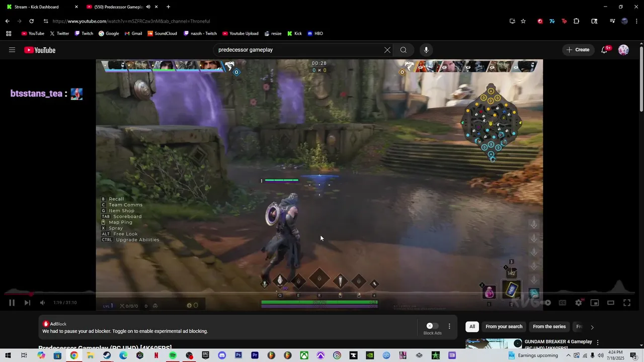Open the 7TV extension icon
644x362 pixels.
click(552, 21)
